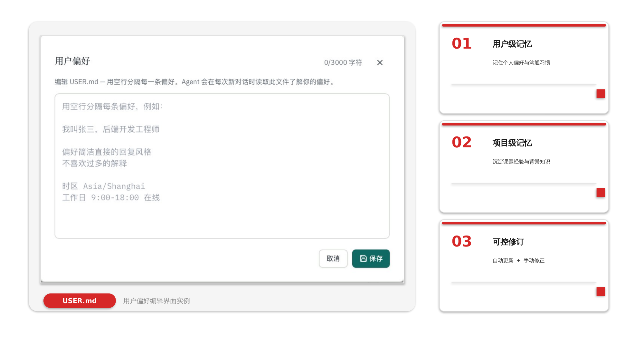
Task: Click the 用户偏好编辑界面实例 caption
Action: 156,301
